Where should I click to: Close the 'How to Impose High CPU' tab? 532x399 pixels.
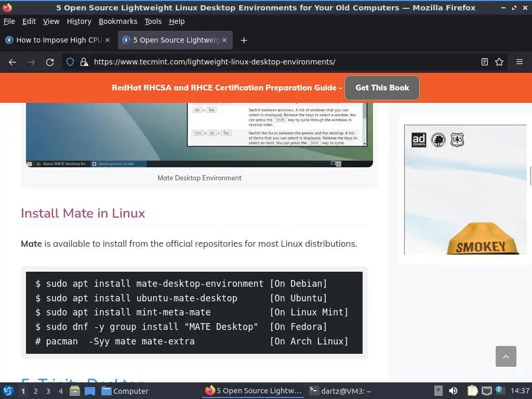108,40
